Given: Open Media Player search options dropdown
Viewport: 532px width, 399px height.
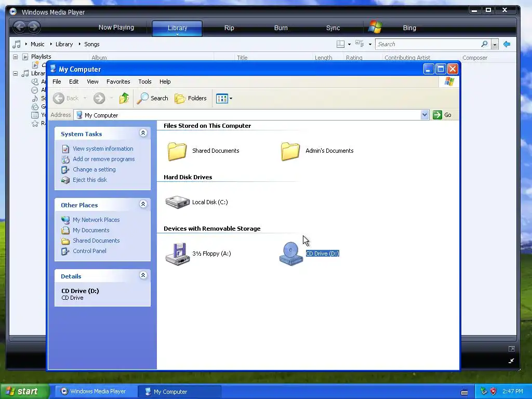Looking at the screenshot, I should (495, 44).
